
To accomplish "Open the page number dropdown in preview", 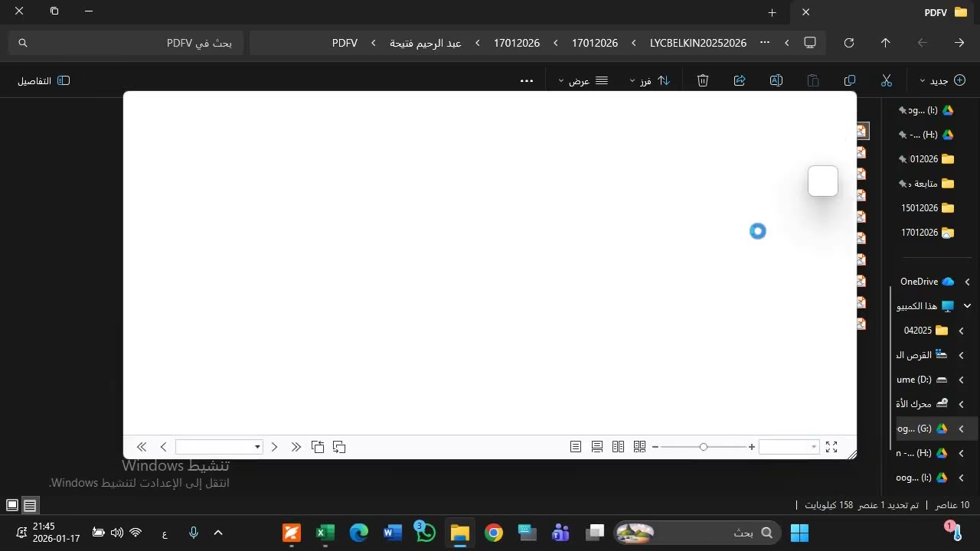I will [257, 447].
